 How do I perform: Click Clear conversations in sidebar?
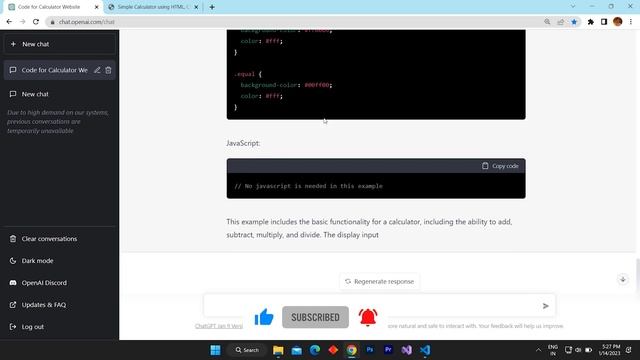(59, 239)
